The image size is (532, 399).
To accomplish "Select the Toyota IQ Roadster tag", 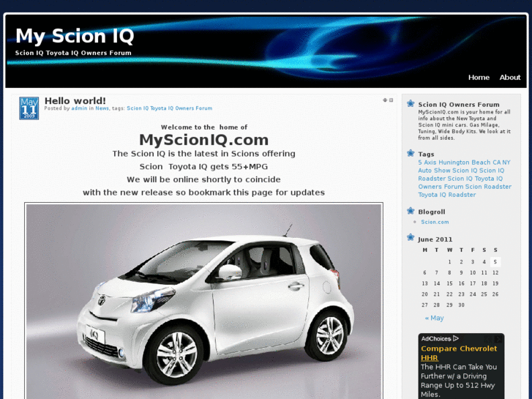I will (447, 195).
